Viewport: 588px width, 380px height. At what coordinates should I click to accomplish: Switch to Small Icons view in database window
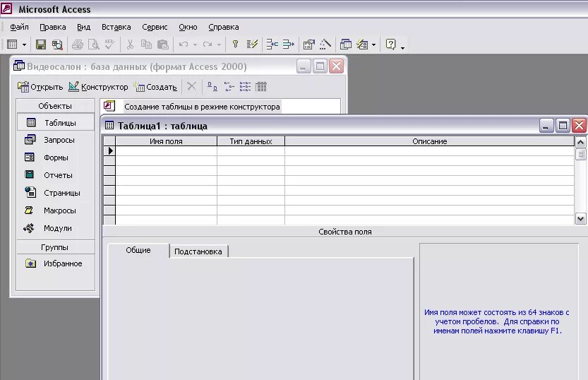(x=229, y=87)
